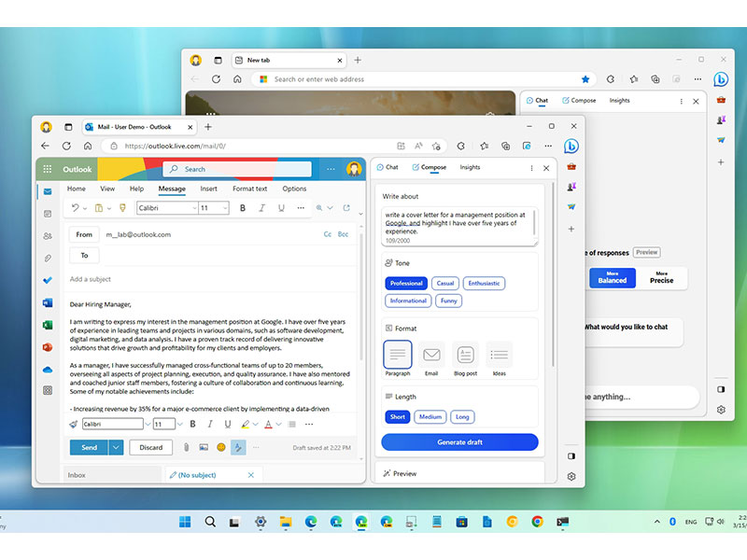The image size is (747, 560).
Task: Click Italic in the Message ribbon
Action: point(262,208)
